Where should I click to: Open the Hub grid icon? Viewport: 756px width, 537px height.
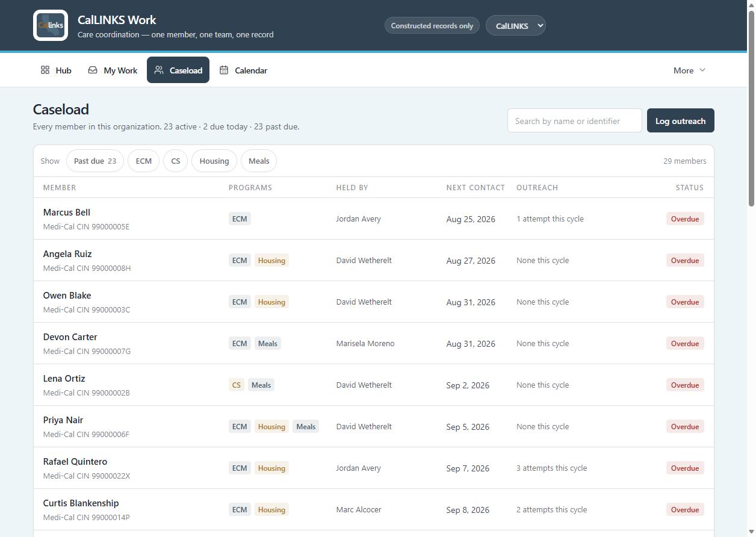pyautogui.click(x=45, y=70)
